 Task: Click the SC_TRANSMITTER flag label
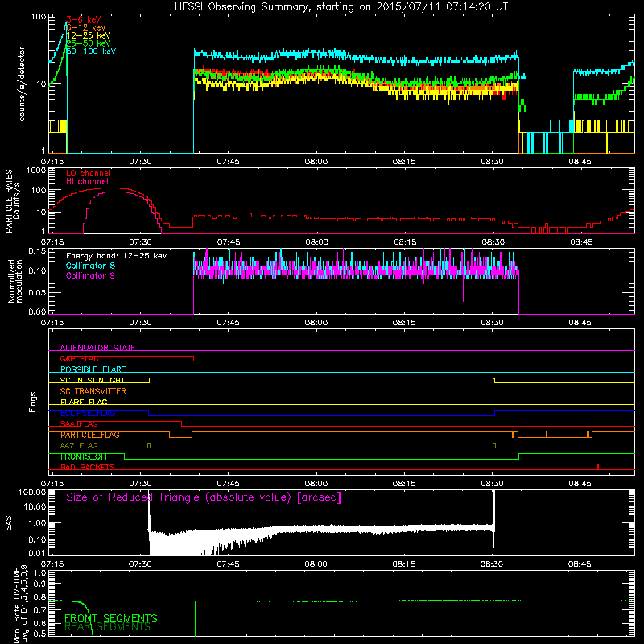click(93, 391)
